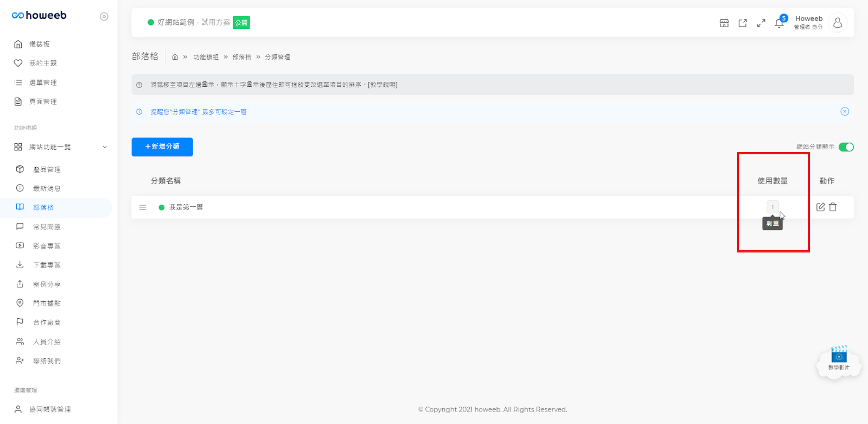
Task: Click the green status dot of 我是第一層
Action: coord(162,207)
